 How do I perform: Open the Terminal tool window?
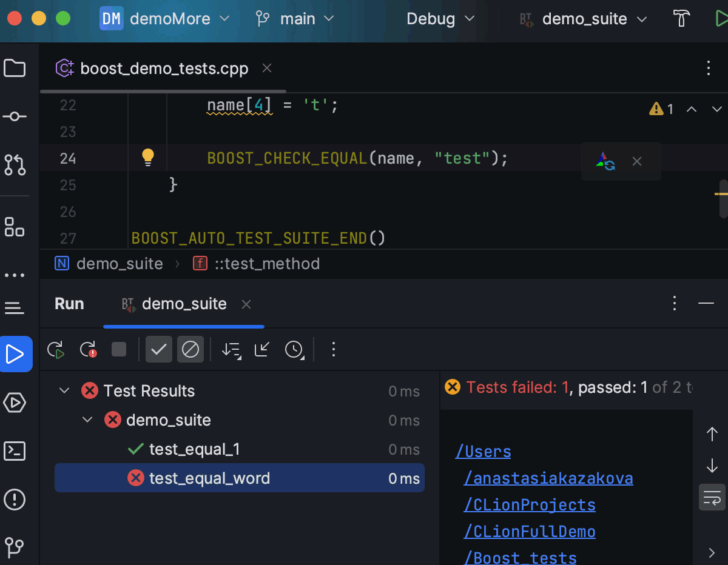[15, 451]
